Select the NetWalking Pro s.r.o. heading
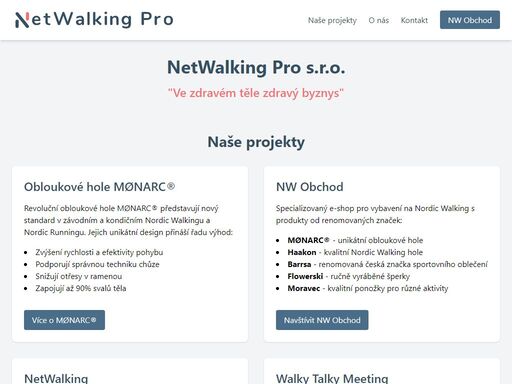Screen dimensions: 512x384 tap(256, 68)
